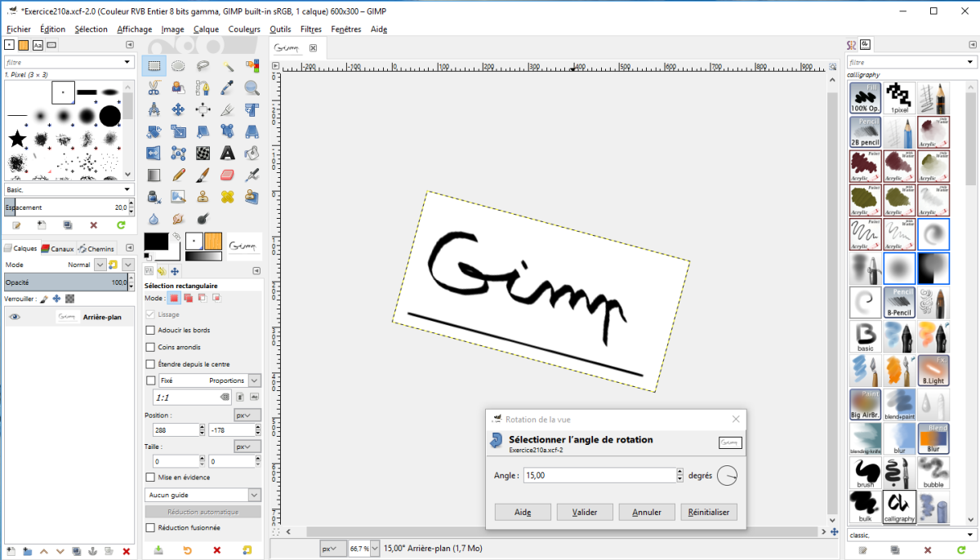The width and height of the screenshot is (980, 560).
Task: Select the Gradient tool
Action: point(154,175)
